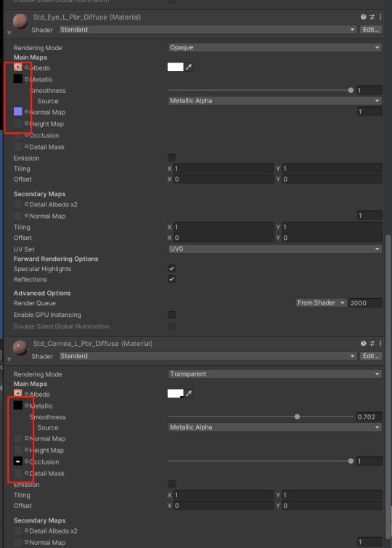Open the Std_Eye_L_Pbr_Diffuse material options menu
Viewport: 392px width, 548px height.
380,17
